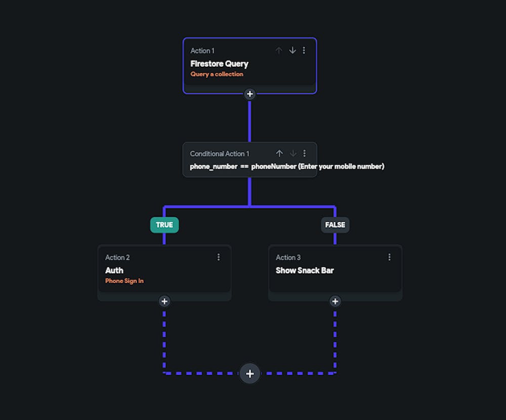This screenshot has width=506, height=420.
Task: Click large plus where branches merge
Action: [250, 374]
